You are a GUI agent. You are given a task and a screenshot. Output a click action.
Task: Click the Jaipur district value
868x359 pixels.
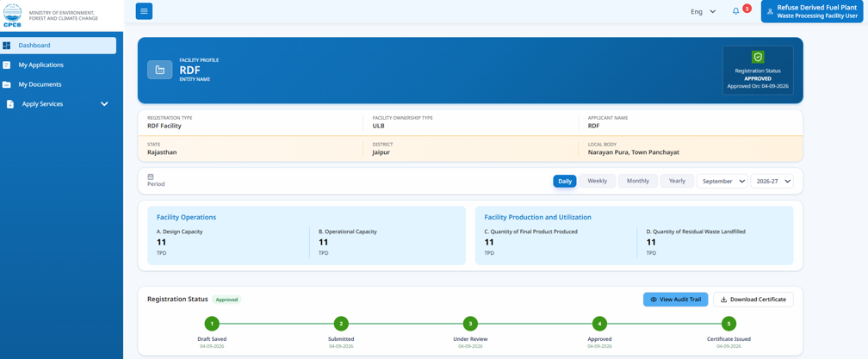click(381, 152)
